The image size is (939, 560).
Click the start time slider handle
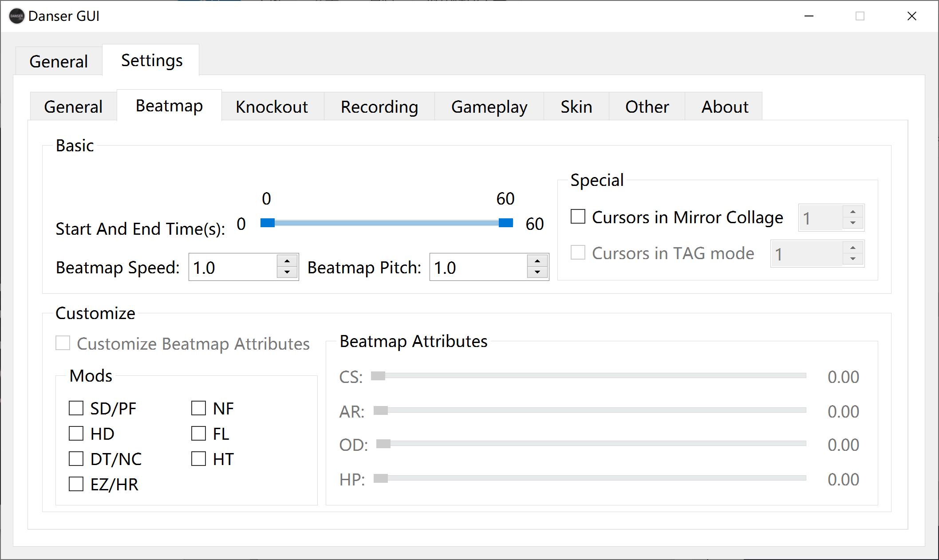[x=267, y=223]
